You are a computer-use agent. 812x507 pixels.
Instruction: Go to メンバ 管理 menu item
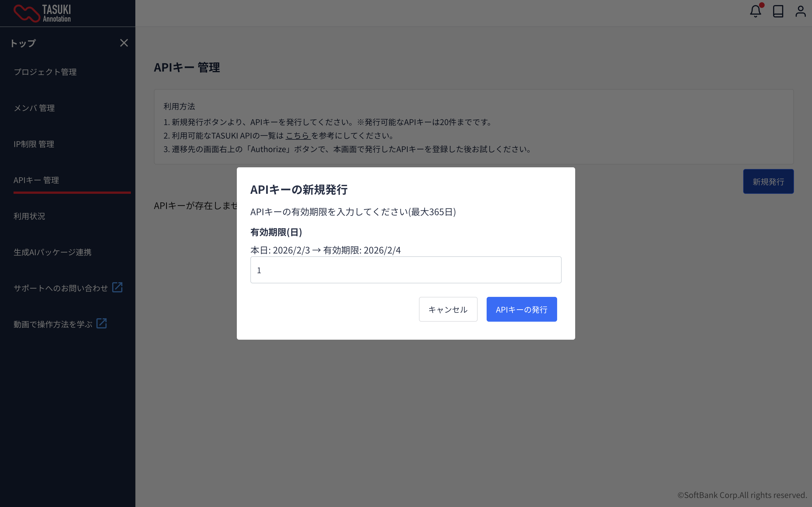click(34, 108)
